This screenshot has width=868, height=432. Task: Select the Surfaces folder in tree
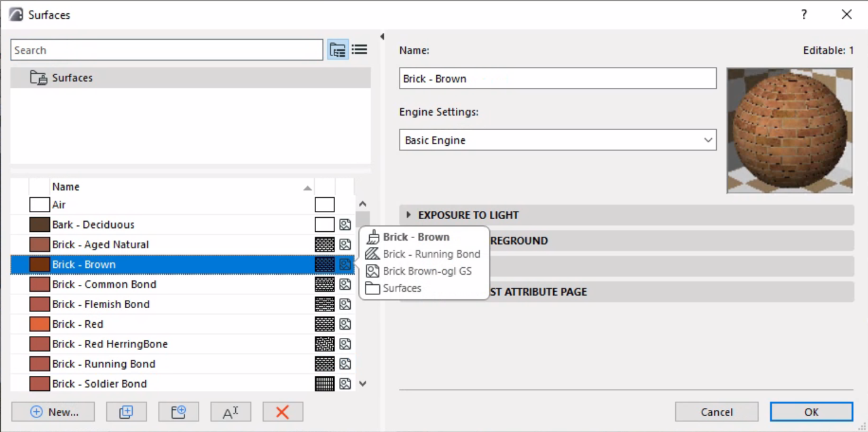tap(190, 78)
